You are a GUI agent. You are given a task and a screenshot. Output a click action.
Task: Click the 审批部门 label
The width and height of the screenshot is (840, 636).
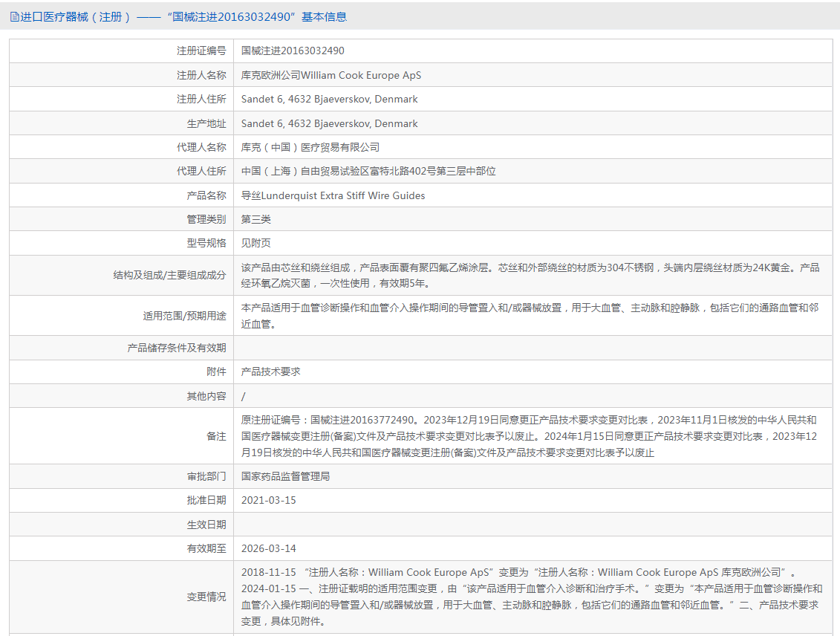pyautogui.click(x=206, y=476)
